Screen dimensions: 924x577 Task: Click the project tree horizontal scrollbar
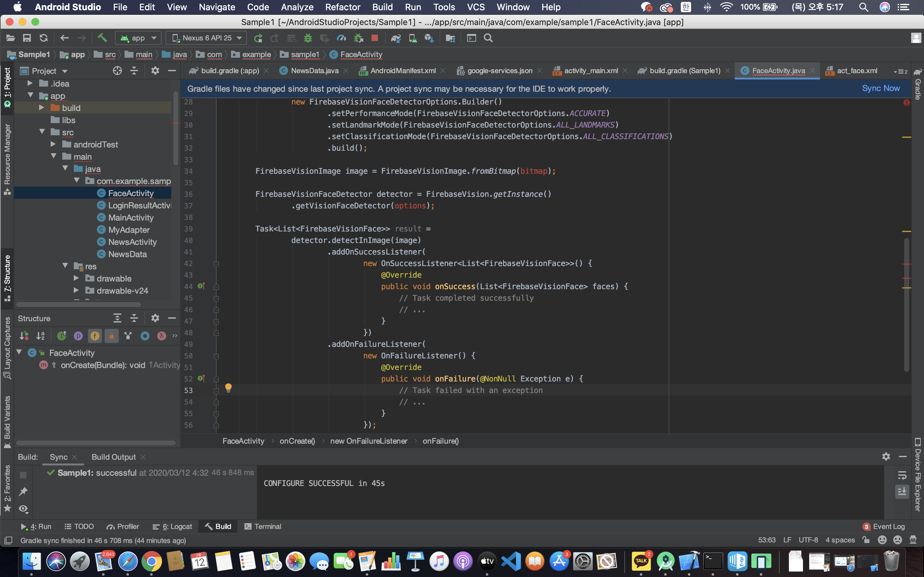pos(78,304)
